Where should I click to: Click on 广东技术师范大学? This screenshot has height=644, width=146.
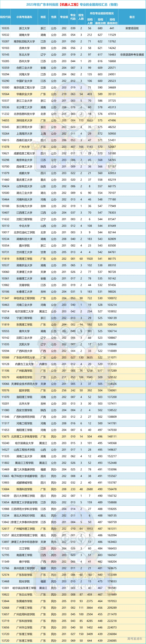tap(24, 358)
